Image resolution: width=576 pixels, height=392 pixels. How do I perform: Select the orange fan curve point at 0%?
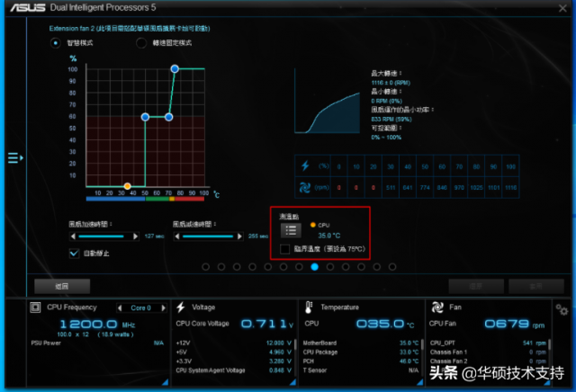click(128, 186)
